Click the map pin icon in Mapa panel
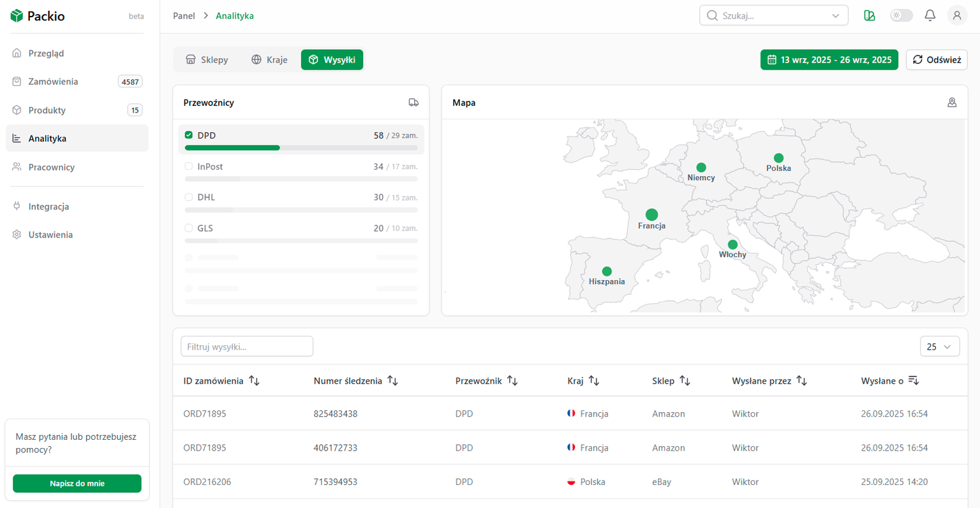 click(951, 103)
